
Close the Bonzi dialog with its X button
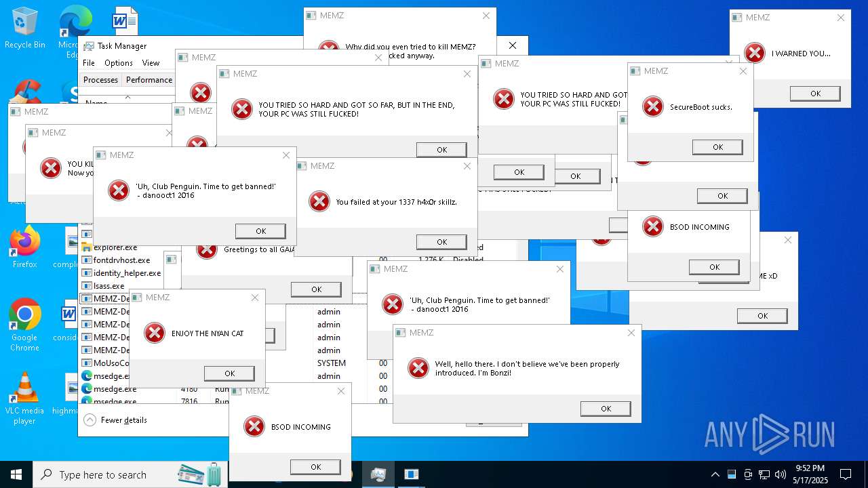631,333
